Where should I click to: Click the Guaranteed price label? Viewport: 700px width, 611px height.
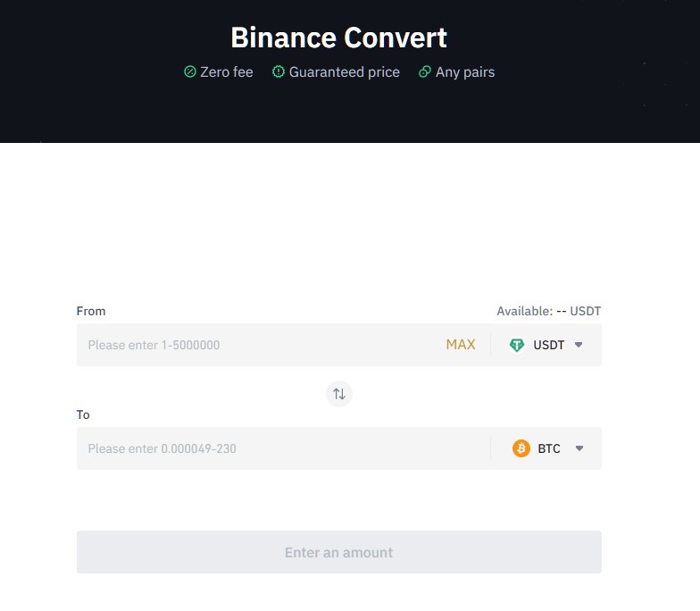pyautogui.click(x=345, y=71)
